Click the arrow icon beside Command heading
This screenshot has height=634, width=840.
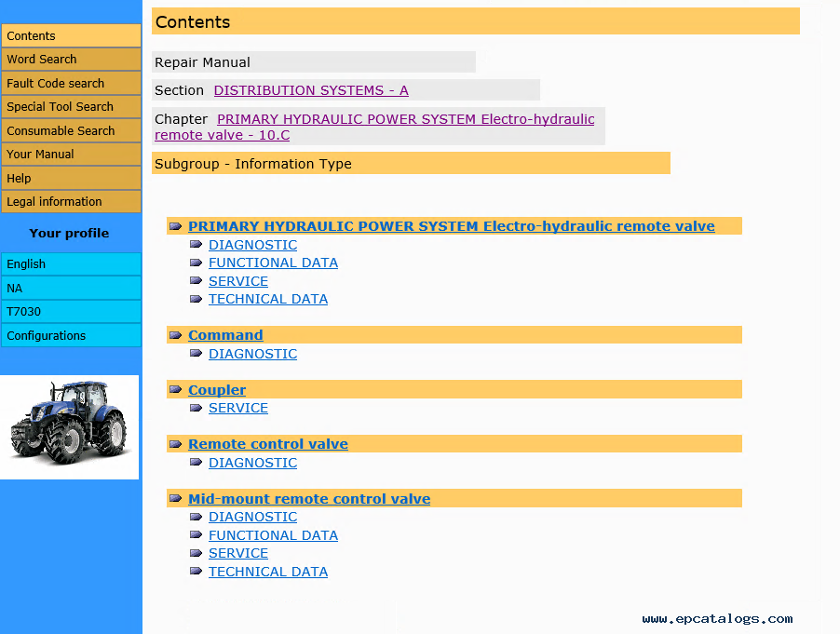tap(175, 336)
